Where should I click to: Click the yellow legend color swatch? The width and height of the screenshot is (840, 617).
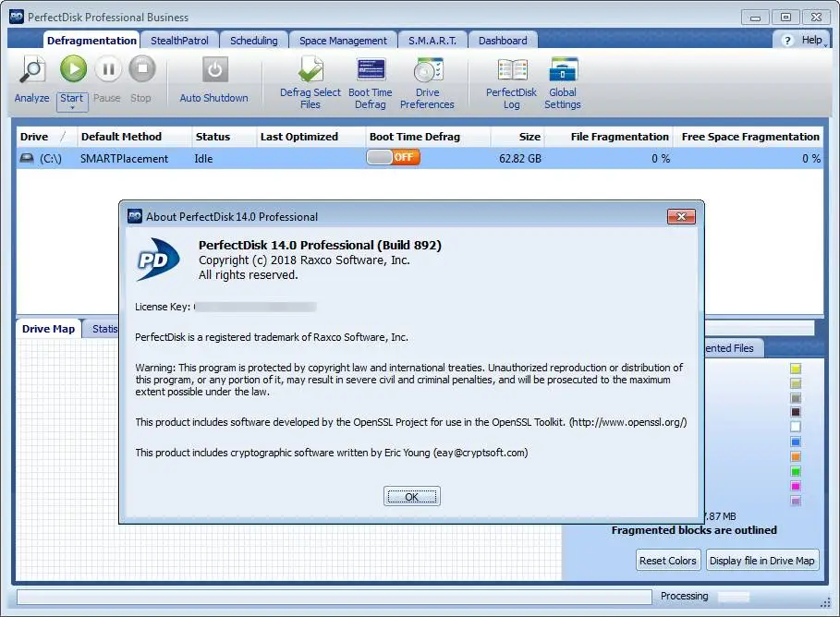tap(796, 369)
